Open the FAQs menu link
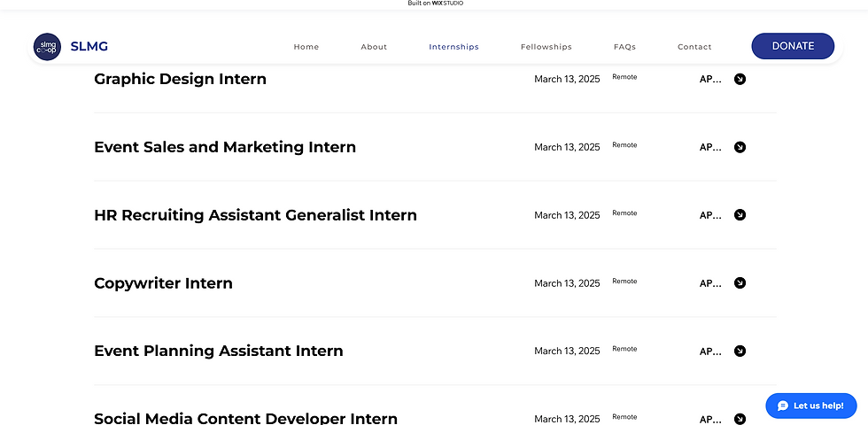 (x=625, y=47)
